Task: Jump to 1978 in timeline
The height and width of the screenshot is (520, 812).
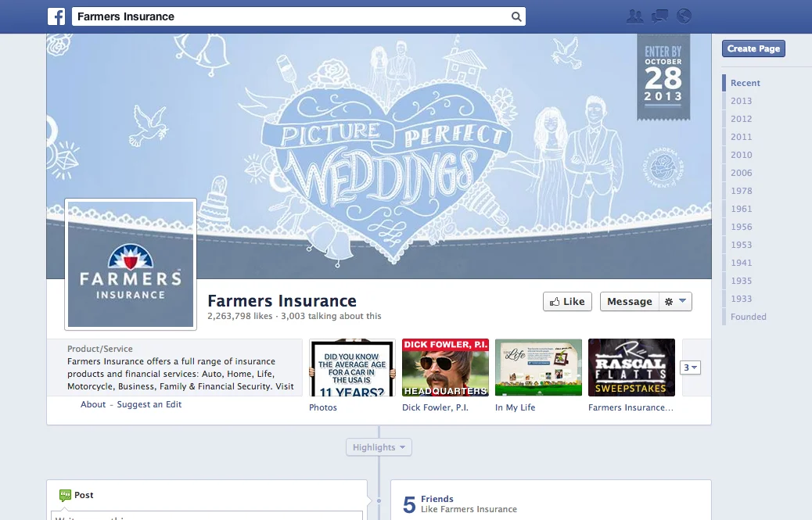Action: pyautogui.click(x=741, y=191)
